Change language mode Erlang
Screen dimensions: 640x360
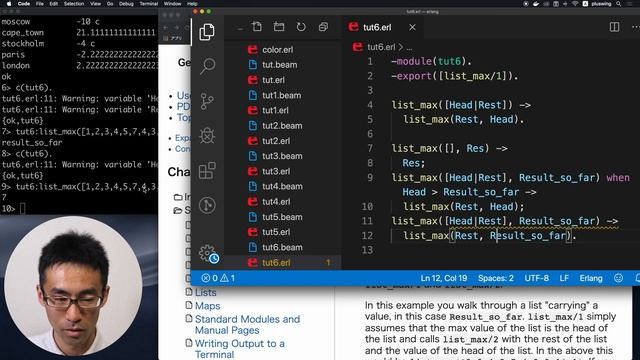[591, 278]
